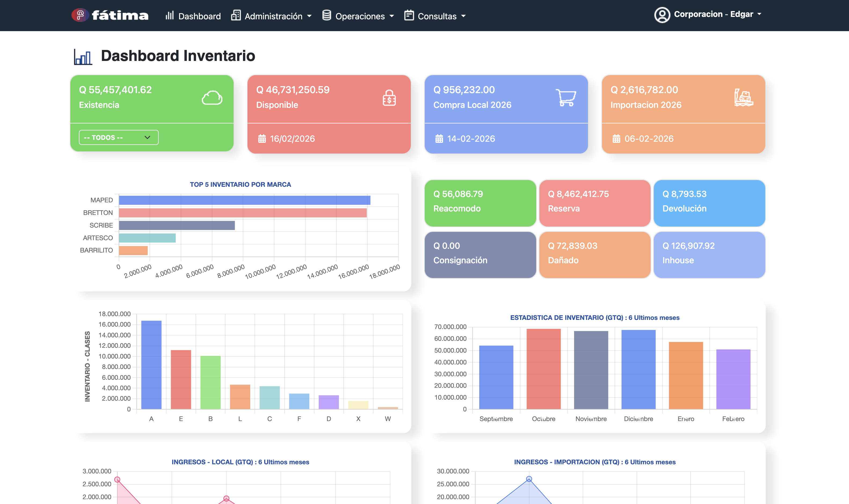The width and height of the screenshot is (849, 504).
Task: Click the Q 55,457,401.62 Existencia amount
Action: click(115, 90)
